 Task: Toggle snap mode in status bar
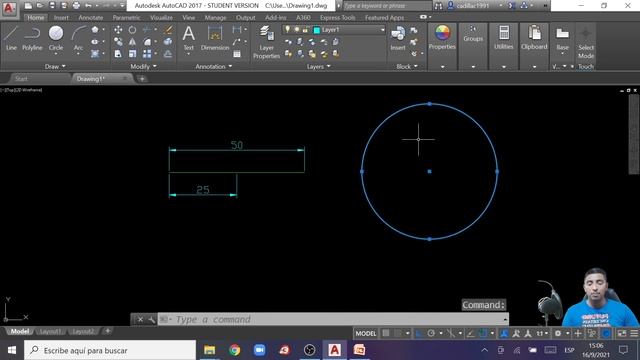click(398, 333)
